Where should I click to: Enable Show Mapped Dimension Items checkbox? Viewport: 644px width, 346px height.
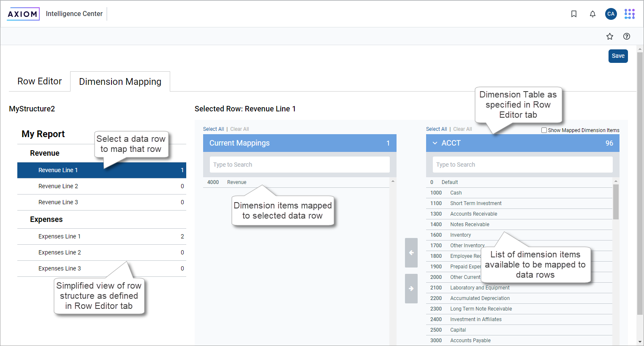pyautogui.click(x=544, y=130)
